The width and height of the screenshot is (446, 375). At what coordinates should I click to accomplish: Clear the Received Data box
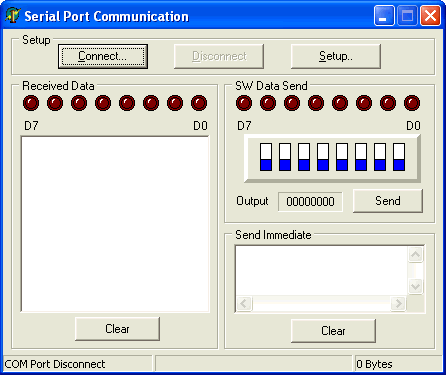click(117, 329)
